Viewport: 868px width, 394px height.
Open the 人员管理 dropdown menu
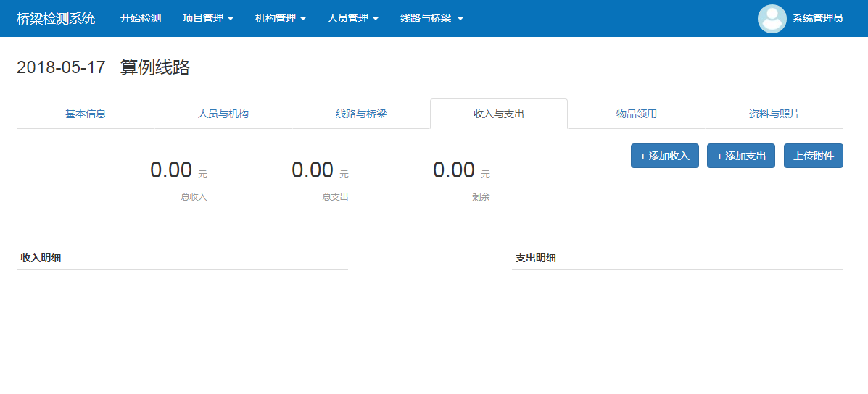click(x=352, y=19)
